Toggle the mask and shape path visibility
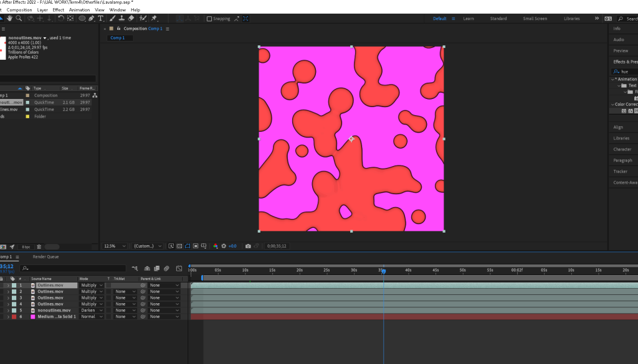Screen dimensions: 638x364 coord(188,246)
